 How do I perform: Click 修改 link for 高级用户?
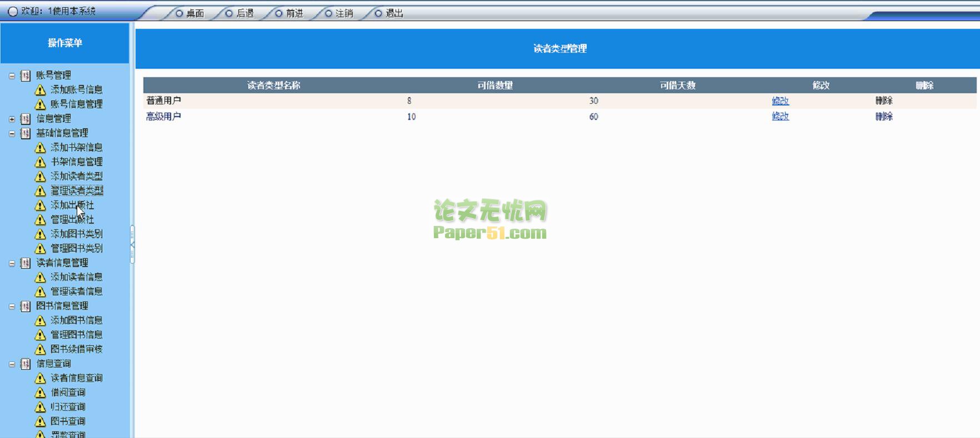[781, 116]
